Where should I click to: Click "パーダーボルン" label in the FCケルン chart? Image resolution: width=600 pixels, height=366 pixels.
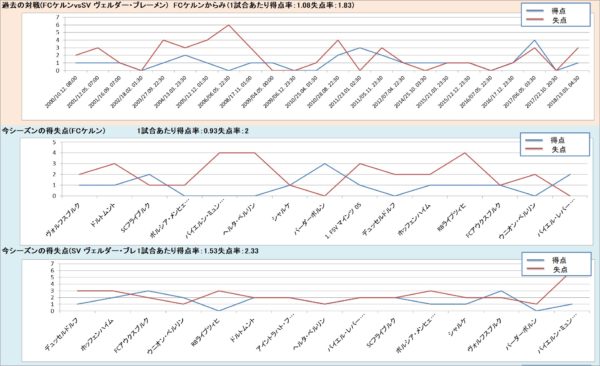309,218
